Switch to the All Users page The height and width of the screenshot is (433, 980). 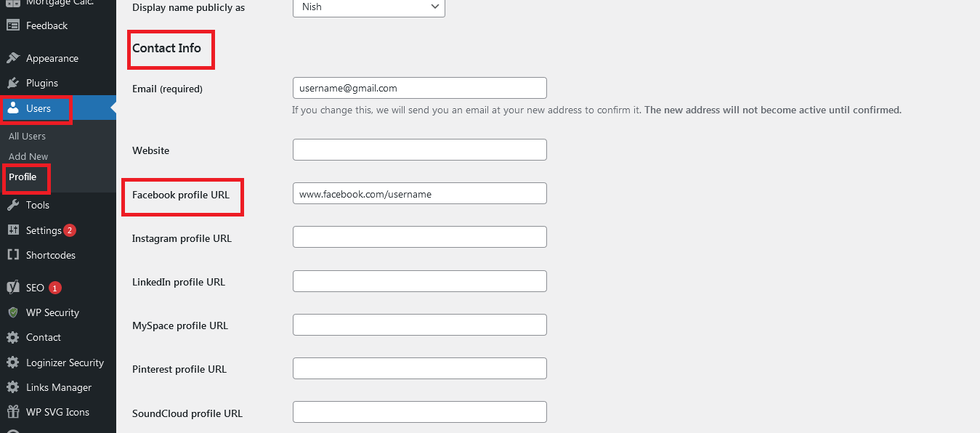tap(27, 135)
